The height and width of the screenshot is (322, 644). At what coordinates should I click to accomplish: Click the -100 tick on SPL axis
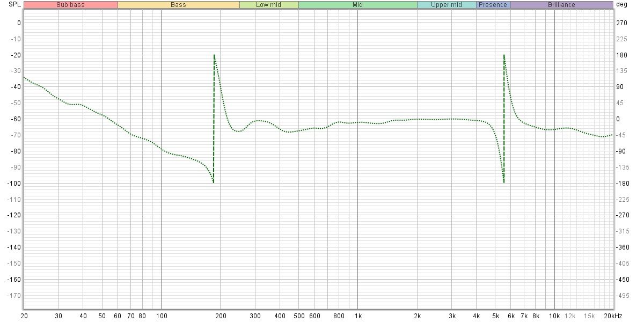[x=13, y=183]
